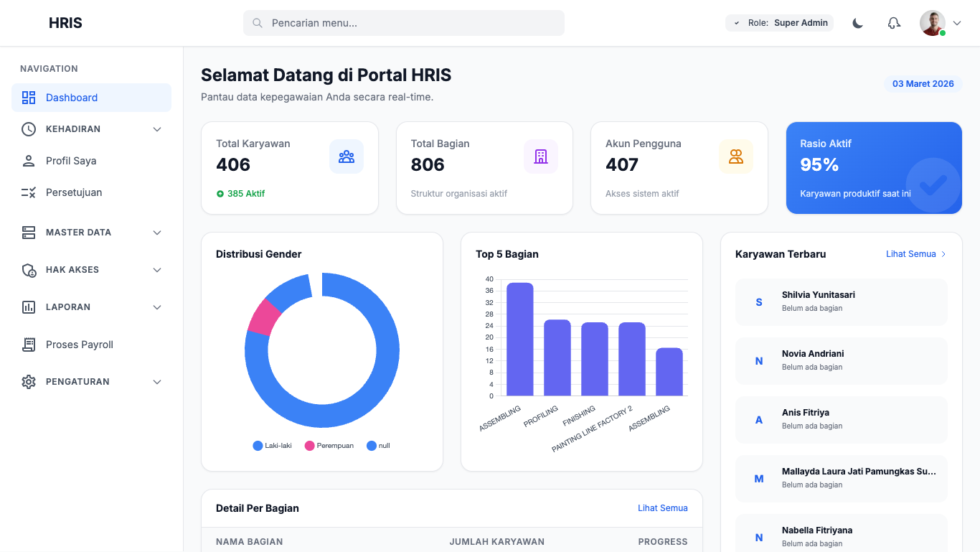980x552 pixels.
Task: Expand the LAPORAN menu chevron
Action: pyautogui.click(x=157, y=307)
